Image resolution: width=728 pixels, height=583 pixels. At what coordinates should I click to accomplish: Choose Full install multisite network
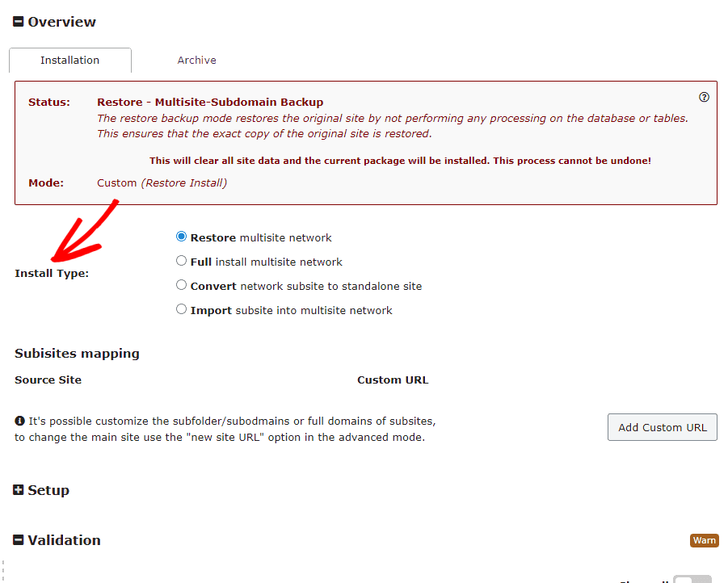(182, 262)
